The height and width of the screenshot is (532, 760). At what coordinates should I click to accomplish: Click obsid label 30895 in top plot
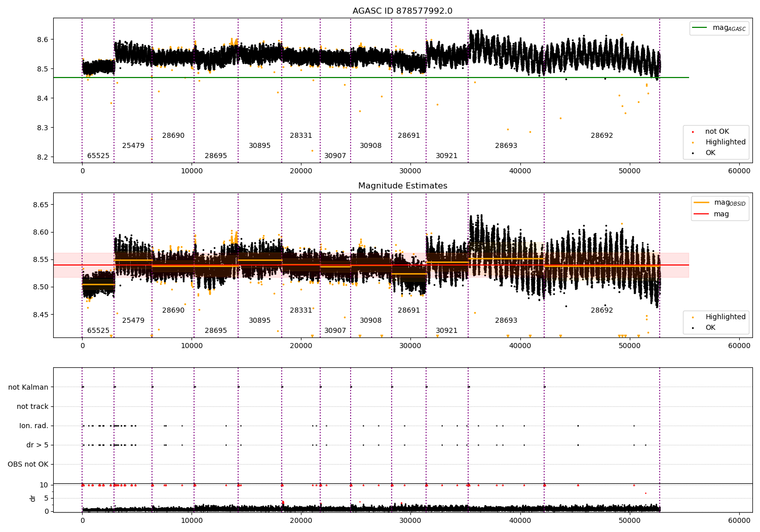(x=259, y=146)
